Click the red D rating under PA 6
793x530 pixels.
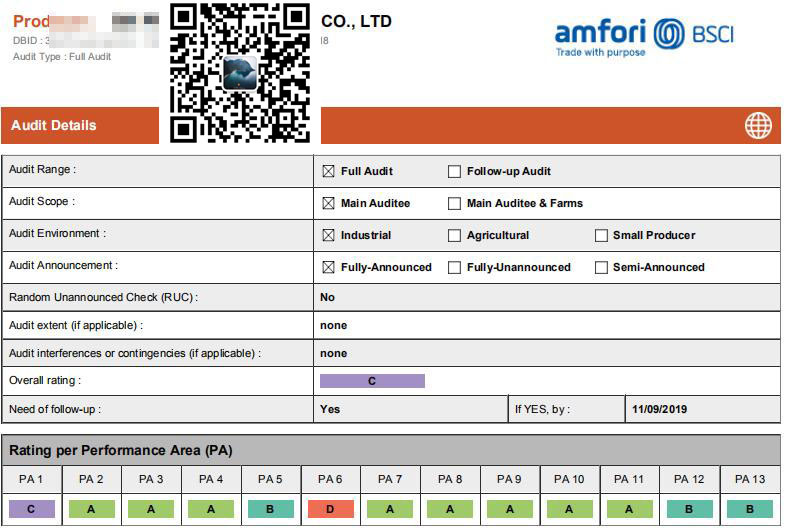tap(330, 509)
